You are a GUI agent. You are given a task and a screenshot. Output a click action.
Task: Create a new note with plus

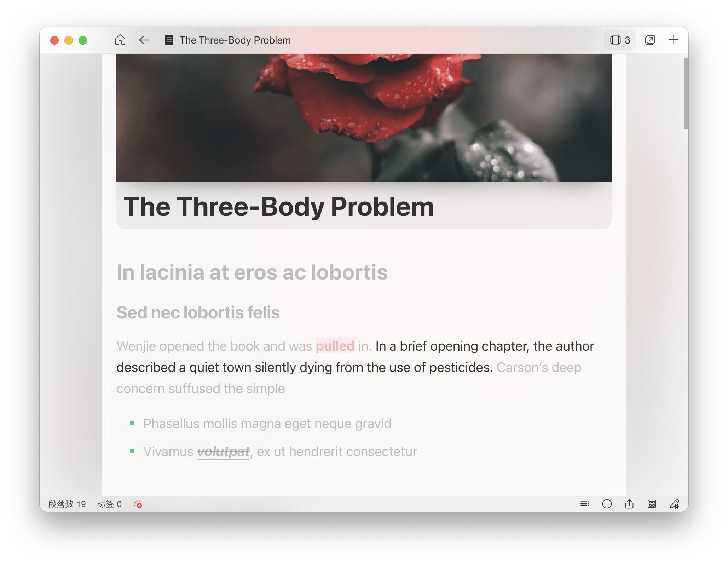click(674, 40)
